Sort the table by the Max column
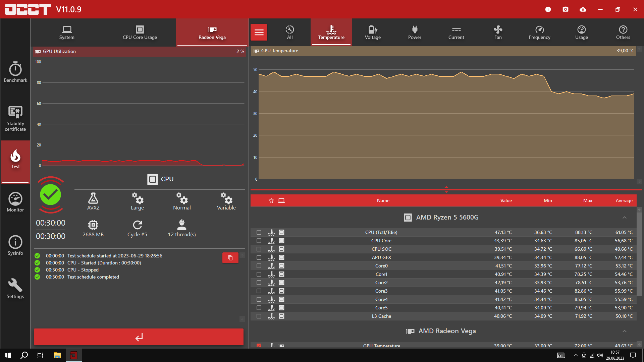The height and width of the screenshot is (362, 644). click(x=588, y=200)
